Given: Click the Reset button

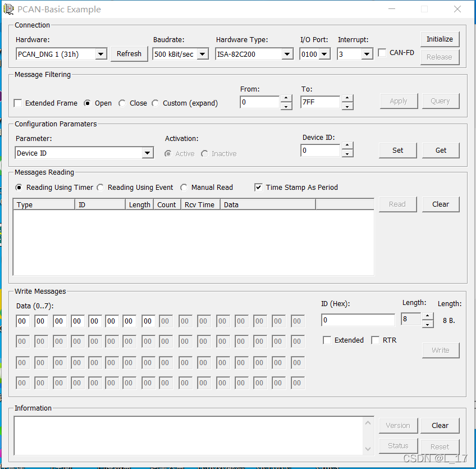Looking at the screenshot, I should (440, 447).
